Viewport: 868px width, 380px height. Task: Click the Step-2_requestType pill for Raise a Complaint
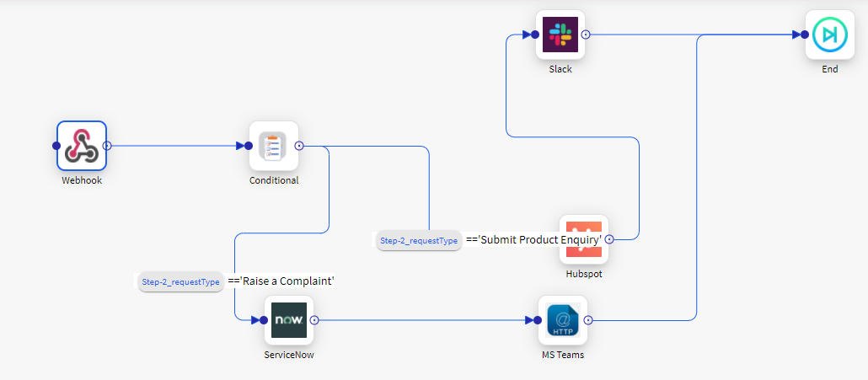coord(181,281)
